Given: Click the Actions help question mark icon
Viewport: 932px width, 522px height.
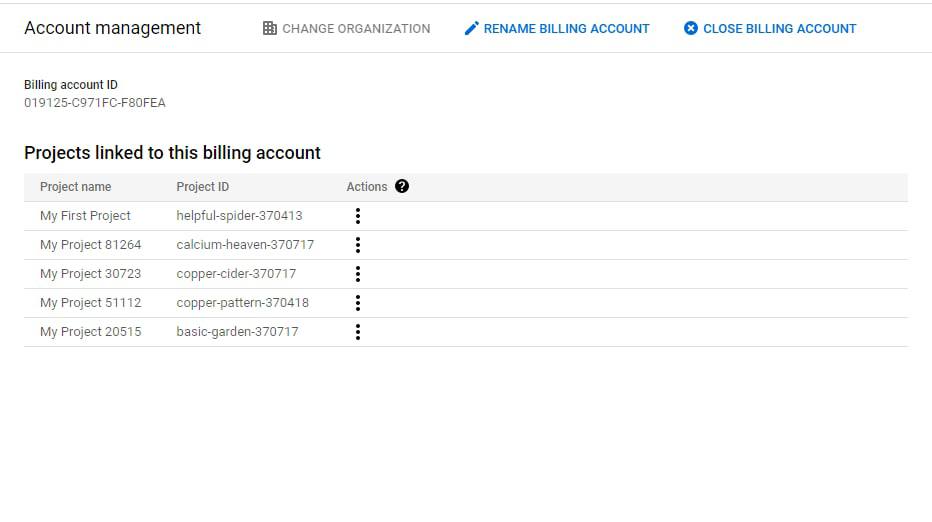Looking at the screenshot, I should (x=402, y=187).
